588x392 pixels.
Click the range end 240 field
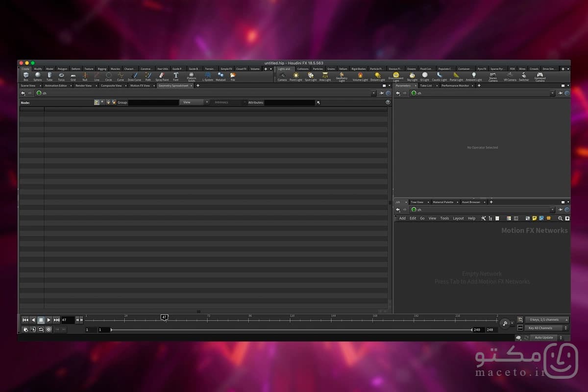478,330
